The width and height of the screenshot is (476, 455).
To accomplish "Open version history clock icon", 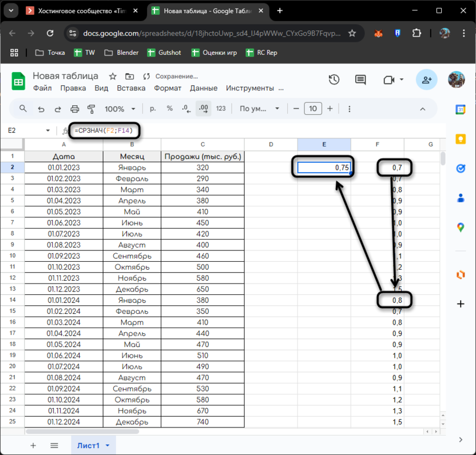I will tap(334, 80).
